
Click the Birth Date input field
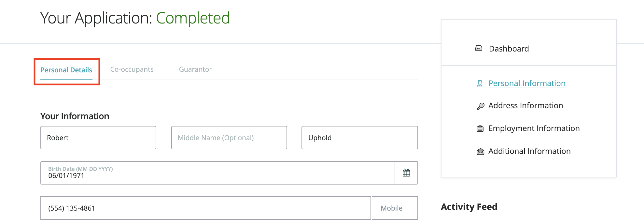tap(217, 173)
